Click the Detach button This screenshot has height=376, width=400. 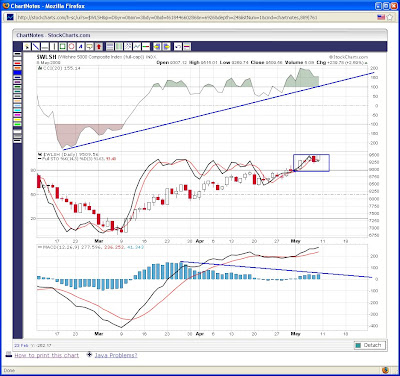[x=370, y=345]
